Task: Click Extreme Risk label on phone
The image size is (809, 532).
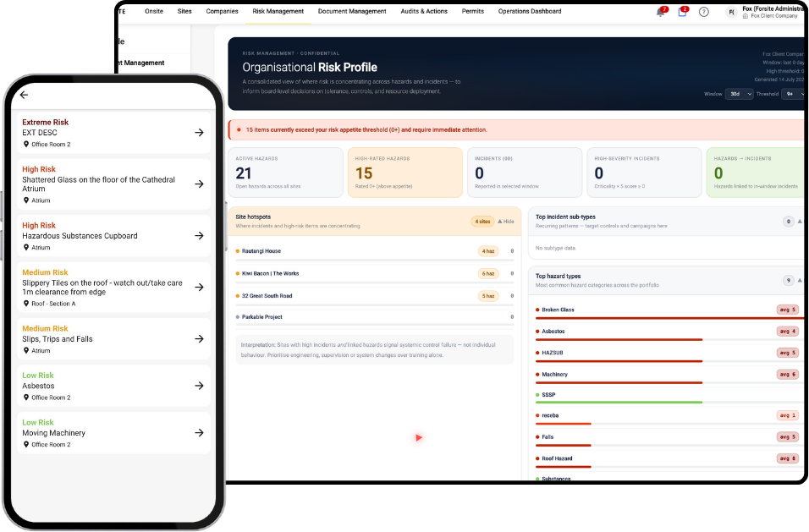Action: (46, 122)
